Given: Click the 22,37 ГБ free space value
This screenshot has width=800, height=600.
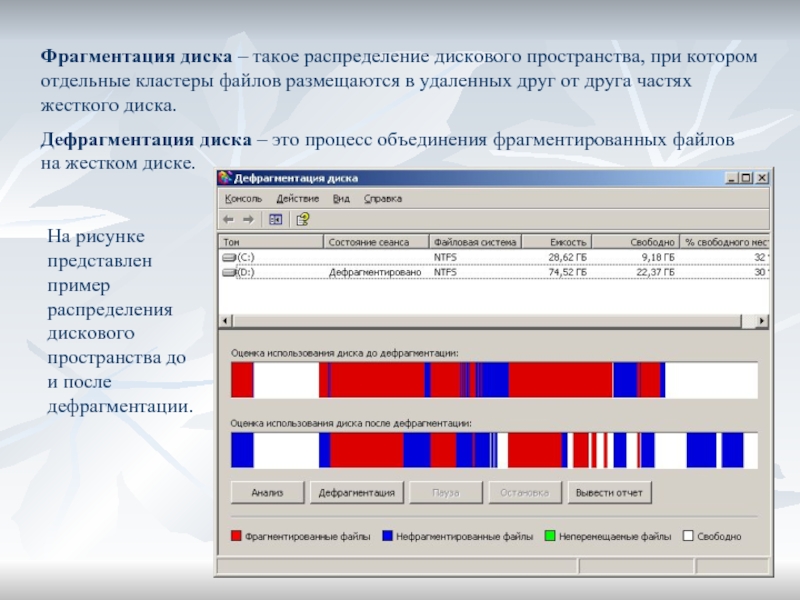Looking at the screenshot, I should click(x=656, y=272).
